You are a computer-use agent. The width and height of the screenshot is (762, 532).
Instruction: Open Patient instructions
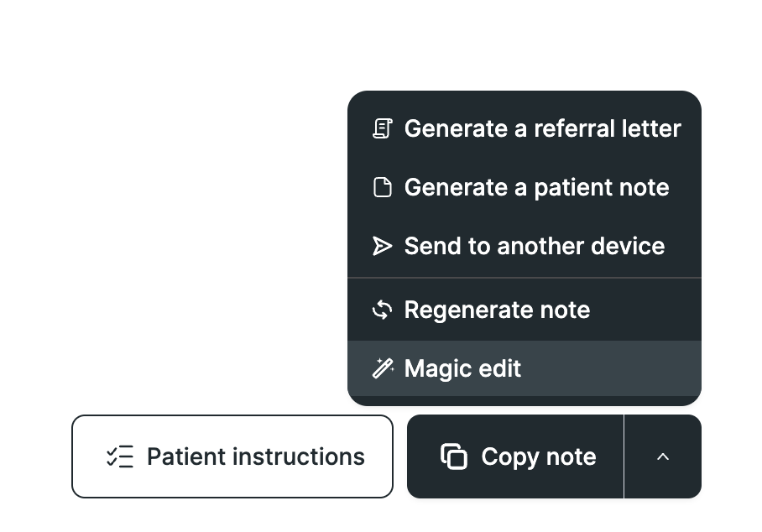click(x=232, y=456)
